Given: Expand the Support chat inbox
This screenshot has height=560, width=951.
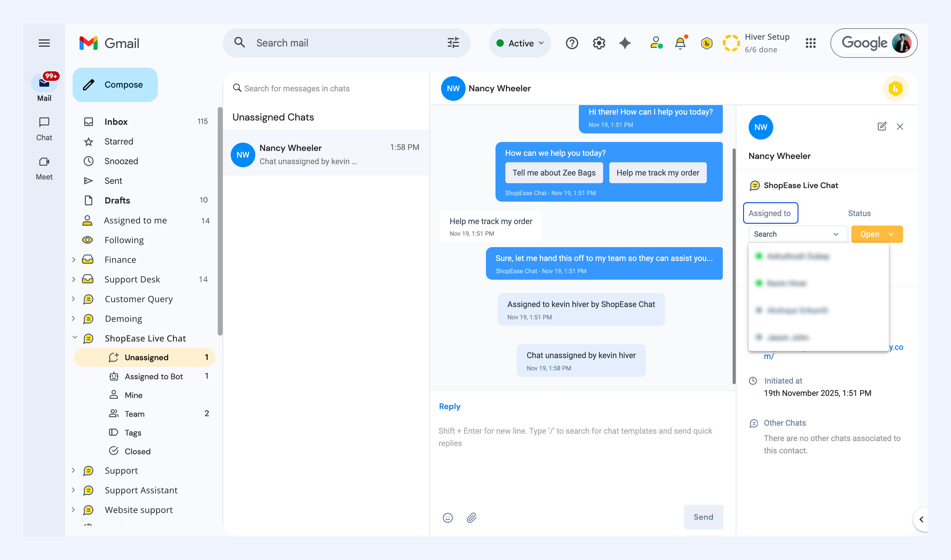Looking at the screenshot, I should tap(74, 470).
